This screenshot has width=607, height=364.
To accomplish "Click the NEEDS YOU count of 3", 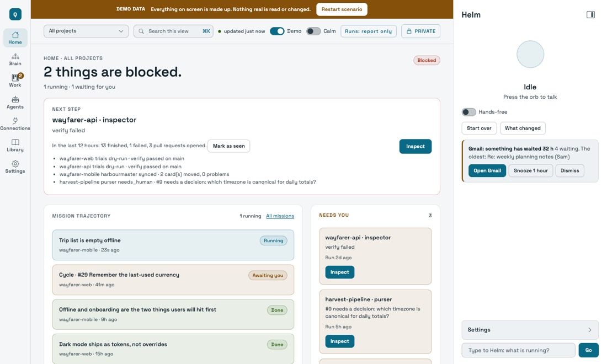I will point(430,216).
